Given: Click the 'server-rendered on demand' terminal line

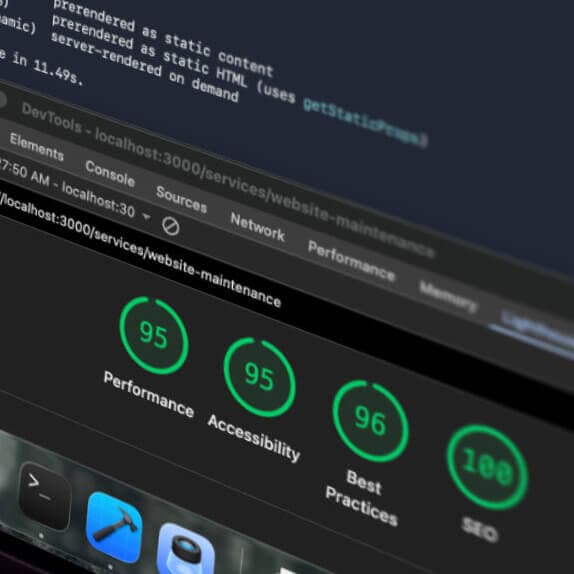Looking at the screenshot, I should [145, 67].
